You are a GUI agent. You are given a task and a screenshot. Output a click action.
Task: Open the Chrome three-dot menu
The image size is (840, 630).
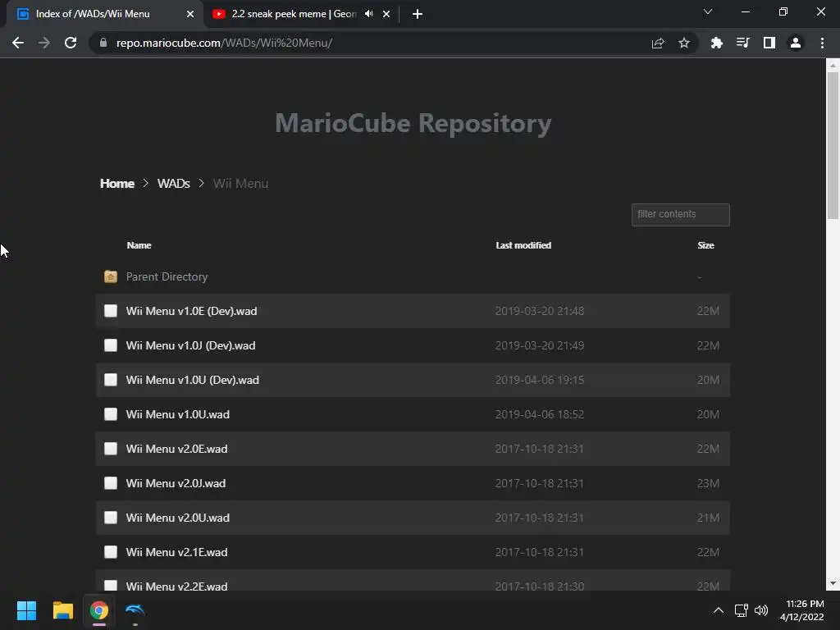click(822, 43)
